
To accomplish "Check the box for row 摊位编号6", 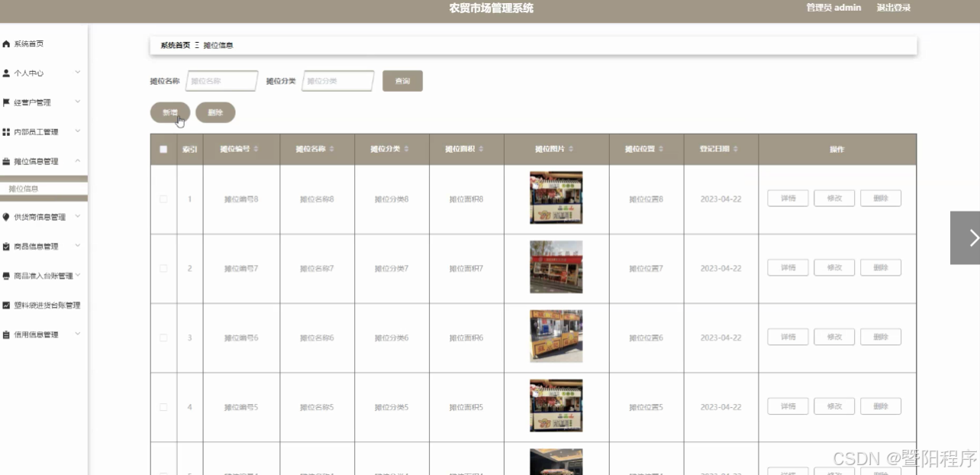I will click(163, 338).
